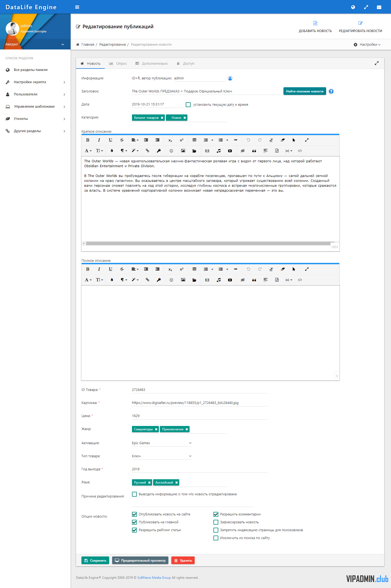Check the set current date and time box
391x588 pixels.
[x=188, y=105]
